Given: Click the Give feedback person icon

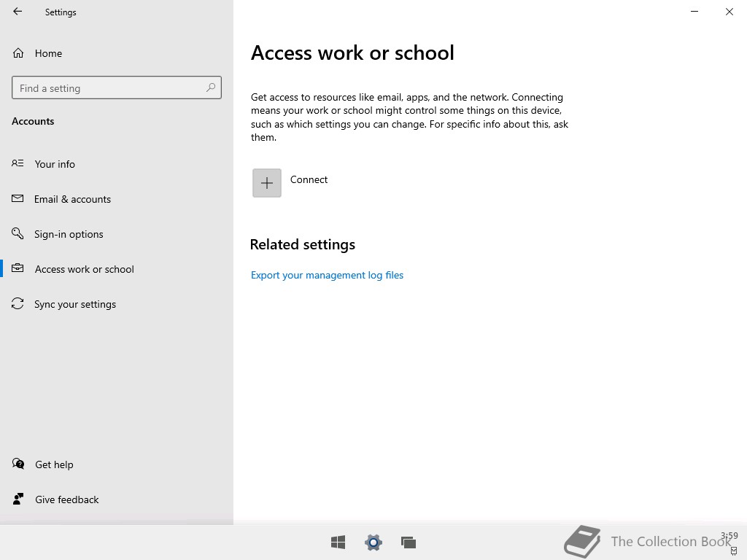Looking at the screenshot, I should pyautogui.click(x=18, y=499).
